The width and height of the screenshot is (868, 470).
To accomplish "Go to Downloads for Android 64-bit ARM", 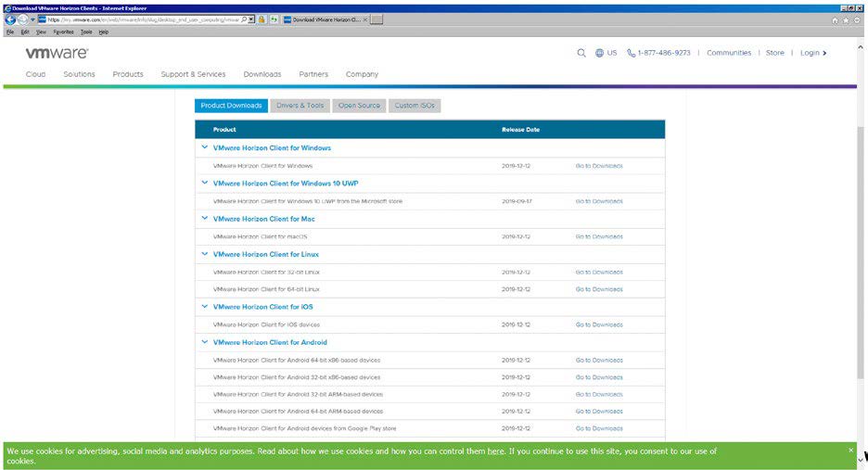I will (599, 412).
